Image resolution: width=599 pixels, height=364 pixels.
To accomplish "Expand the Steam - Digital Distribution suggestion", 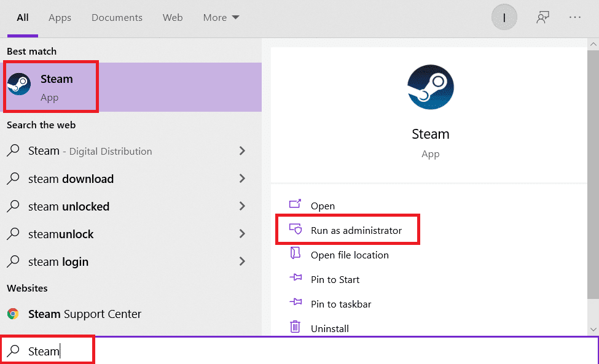I will [x=242, y=150].
